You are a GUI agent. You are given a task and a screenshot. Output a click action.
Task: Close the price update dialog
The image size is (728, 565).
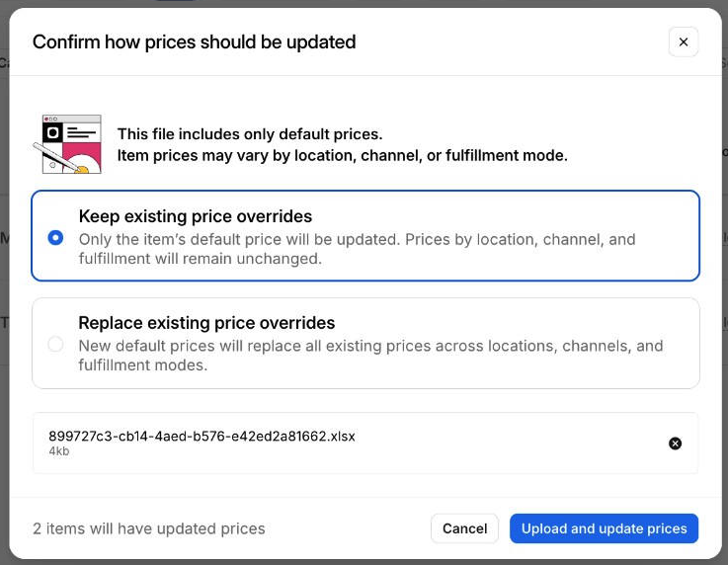684,42
